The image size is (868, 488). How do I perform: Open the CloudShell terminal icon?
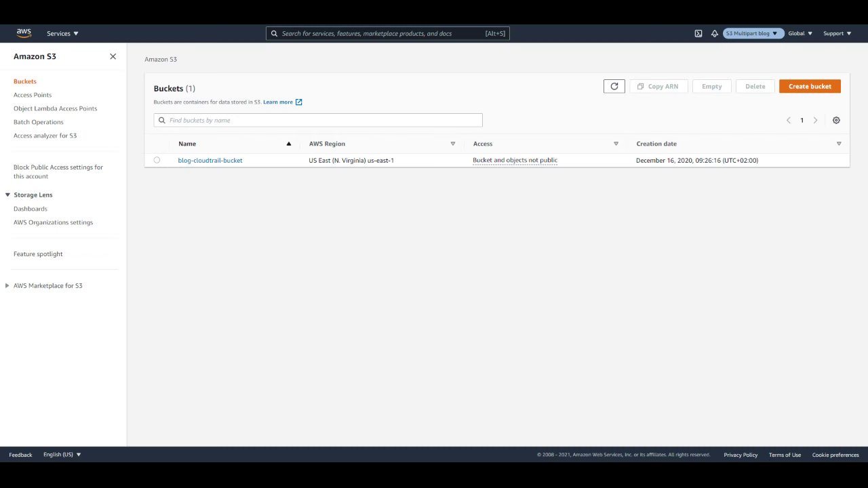click(x=698, y=33)
